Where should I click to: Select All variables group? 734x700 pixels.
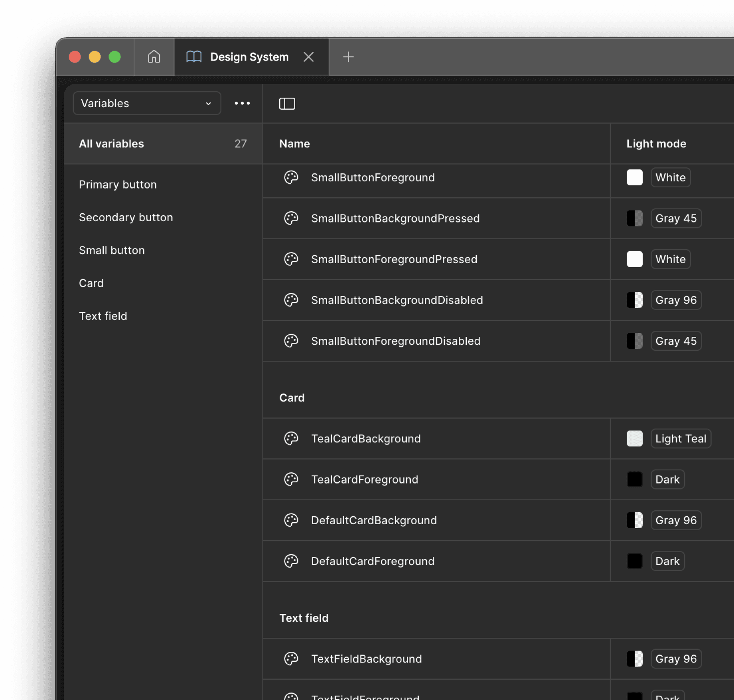click(x=163, y=144)
